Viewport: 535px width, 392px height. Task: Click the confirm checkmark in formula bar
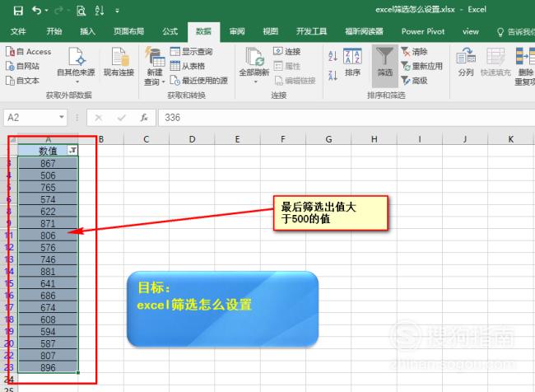coord(122,118)
